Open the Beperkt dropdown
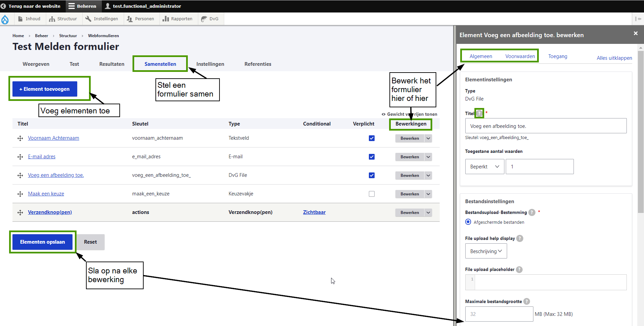This screenshot has width=644, height=326. coord(485,167)
